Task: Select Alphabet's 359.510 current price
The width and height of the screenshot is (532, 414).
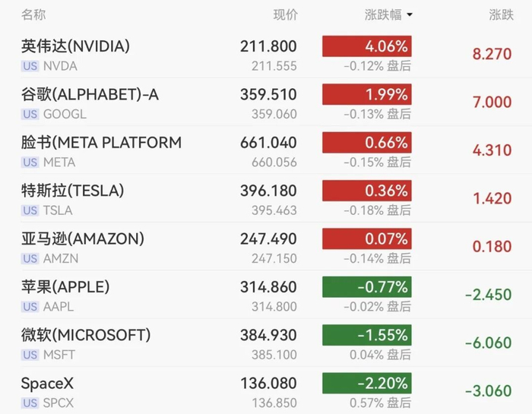Action: (268, 95)
